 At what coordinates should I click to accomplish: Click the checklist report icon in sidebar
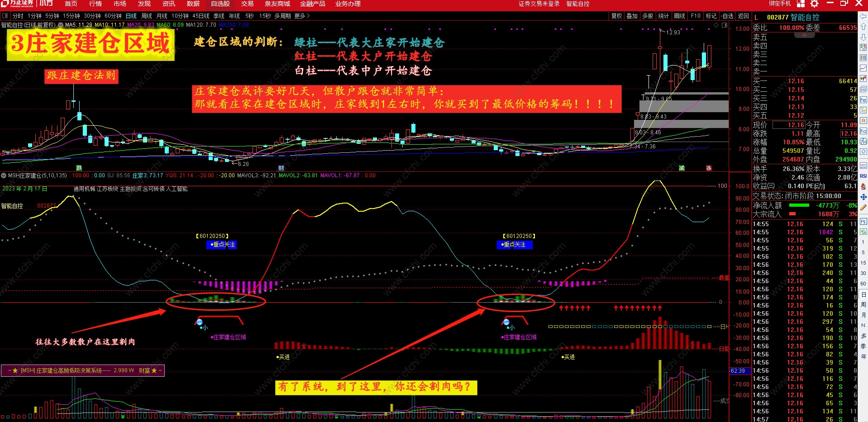863,47
